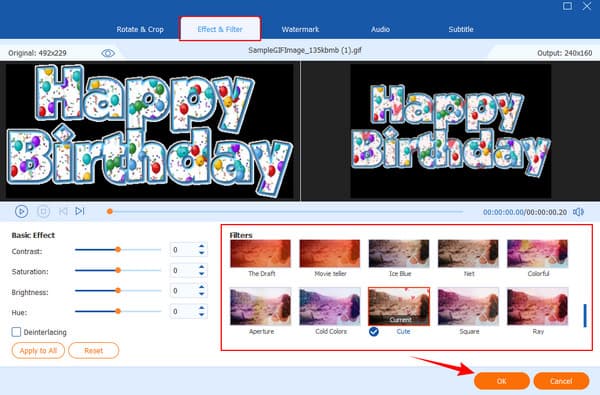This screenshot has height=395, width=600.
Task: Select the Ice Blue filter thumbnail
Action: click(399, 253)
